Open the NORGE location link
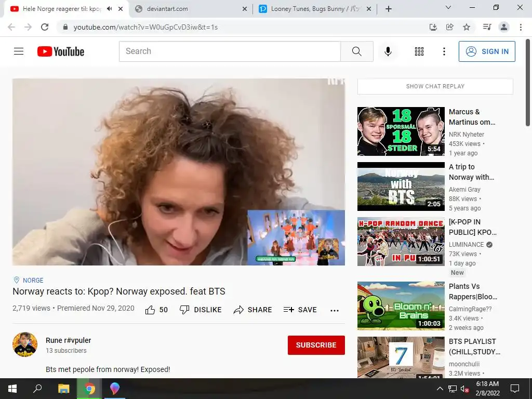532x399 pixels. coord(33,280)
